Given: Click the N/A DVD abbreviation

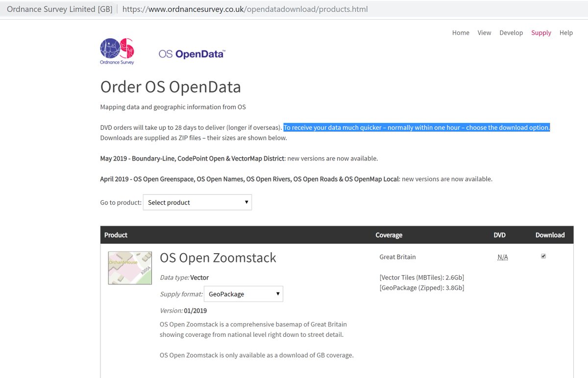Looking at the screenshot, I should (x=503, y=257).
